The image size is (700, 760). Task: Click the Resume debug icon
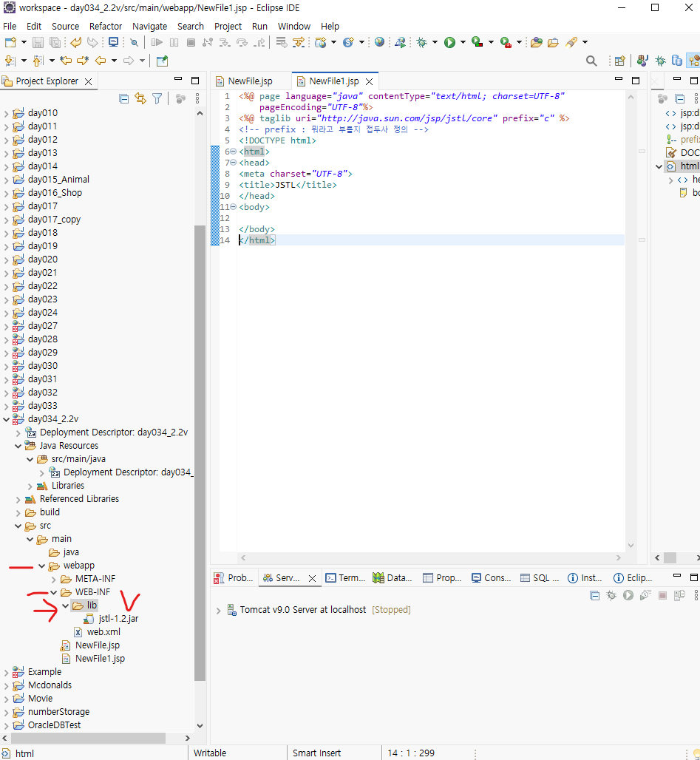pyautogui.click(x=157, y=43)
